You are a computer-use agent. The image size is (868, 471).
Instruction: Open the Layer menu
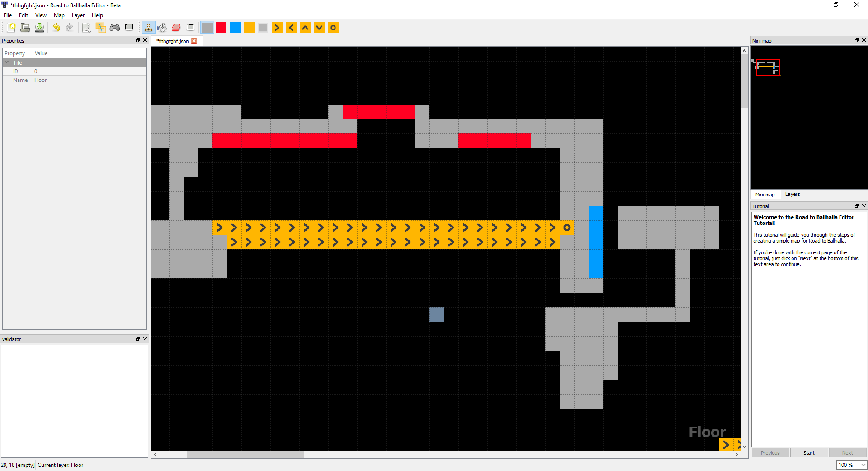[78, 15]
